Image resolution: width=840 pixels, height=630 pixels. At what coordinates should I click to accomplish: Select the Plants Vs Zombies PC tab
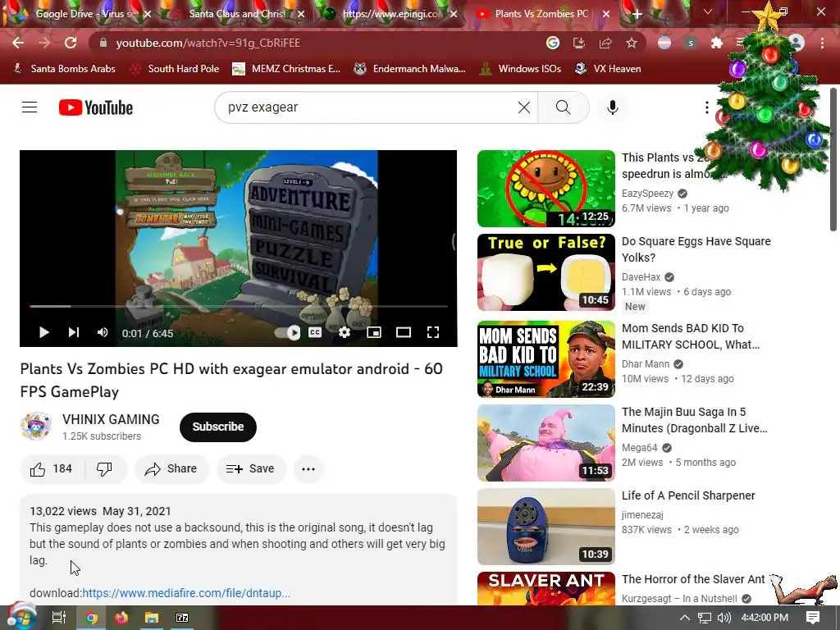pyautogui.click(x=541, y=14)
